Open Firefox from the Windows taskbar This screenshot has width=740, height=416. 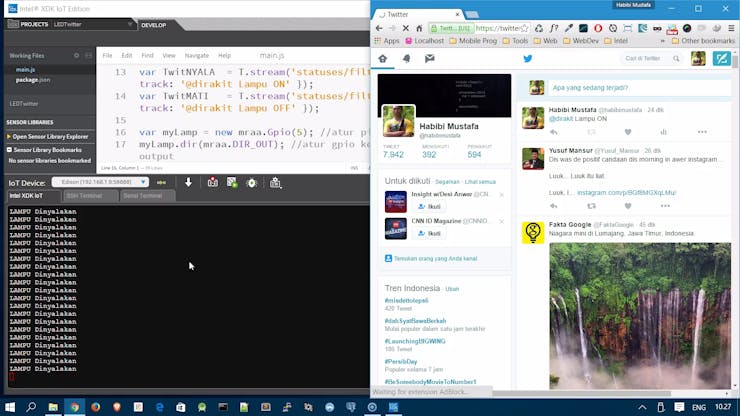coord(95,407)
